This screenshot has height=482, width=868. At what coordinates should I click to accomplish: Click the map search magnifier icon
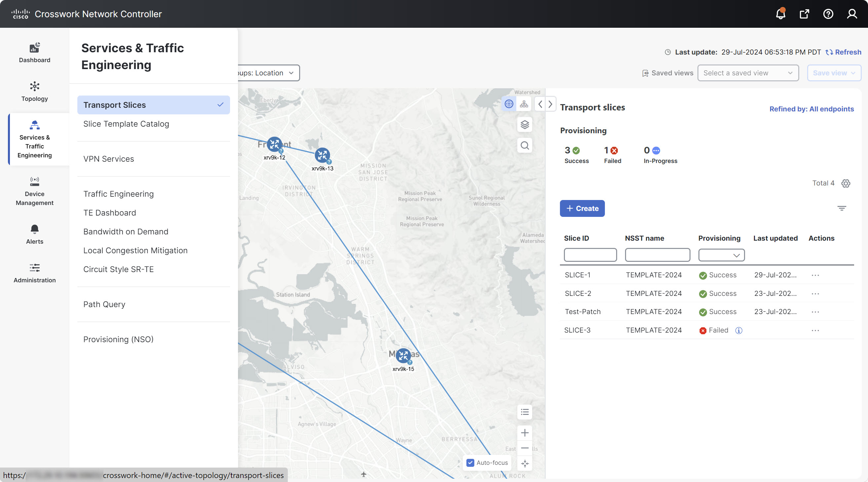tap(524, 145)
